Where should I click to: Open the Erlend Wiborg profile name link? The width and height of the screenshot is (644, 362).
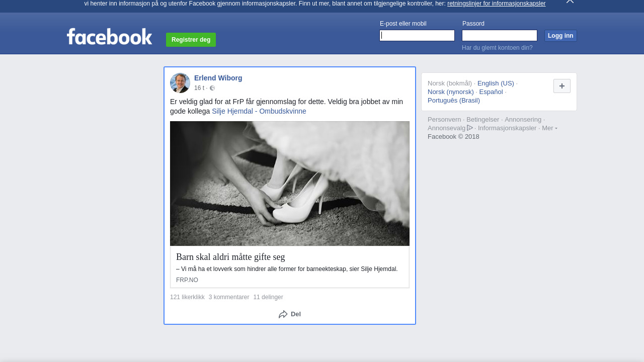click(x=218, y=78)
